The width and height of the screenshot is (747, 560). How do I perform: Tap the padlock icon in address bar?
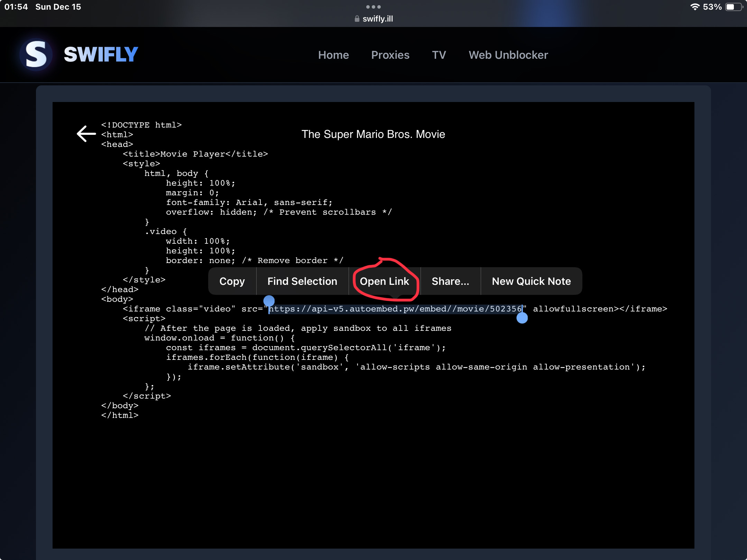click(x=357, y=19)
